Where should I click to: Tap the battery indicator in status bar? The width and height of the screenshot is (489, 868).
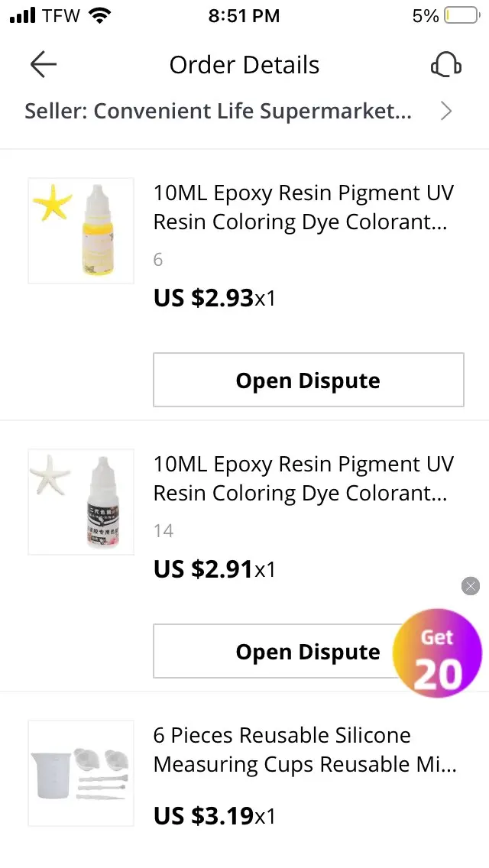tap(461, 15)
